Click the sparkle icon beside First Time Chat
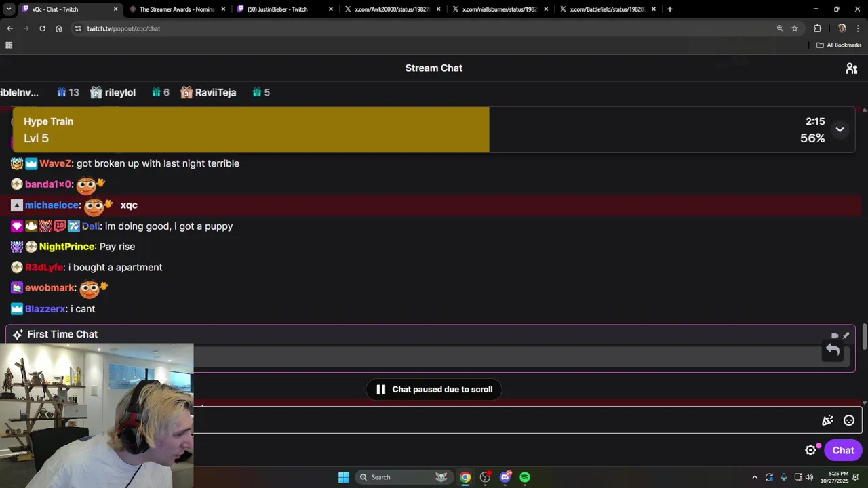Screen dimensions: 868x488 pos(18,335)
